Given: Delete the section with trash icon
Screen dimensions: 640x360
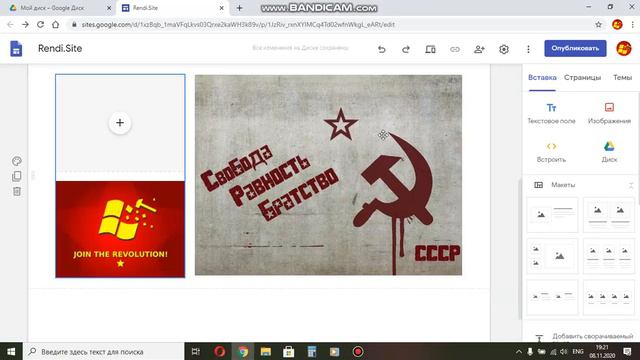Looking at the screenshot, I should (x=17, y=191).
